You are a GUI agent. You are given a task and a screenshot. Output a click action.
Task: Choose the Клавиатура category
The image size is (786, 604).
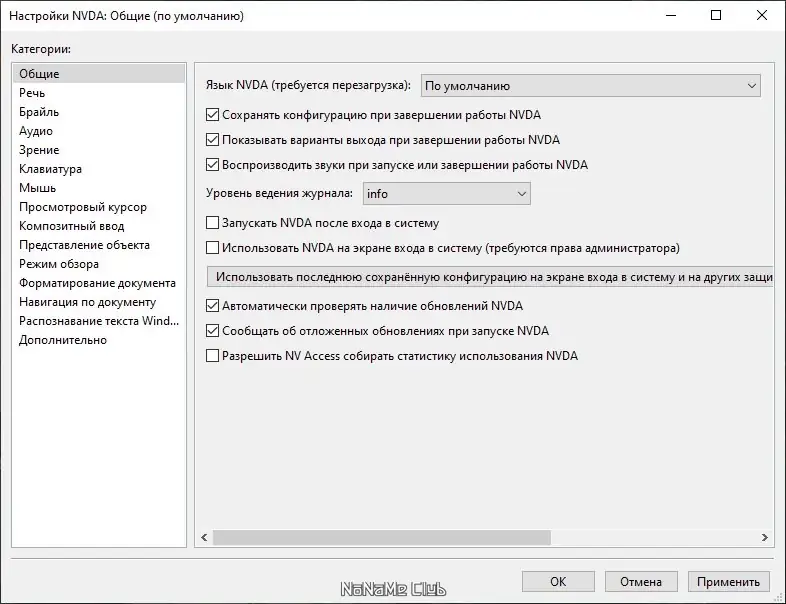(x=99, y=169)
